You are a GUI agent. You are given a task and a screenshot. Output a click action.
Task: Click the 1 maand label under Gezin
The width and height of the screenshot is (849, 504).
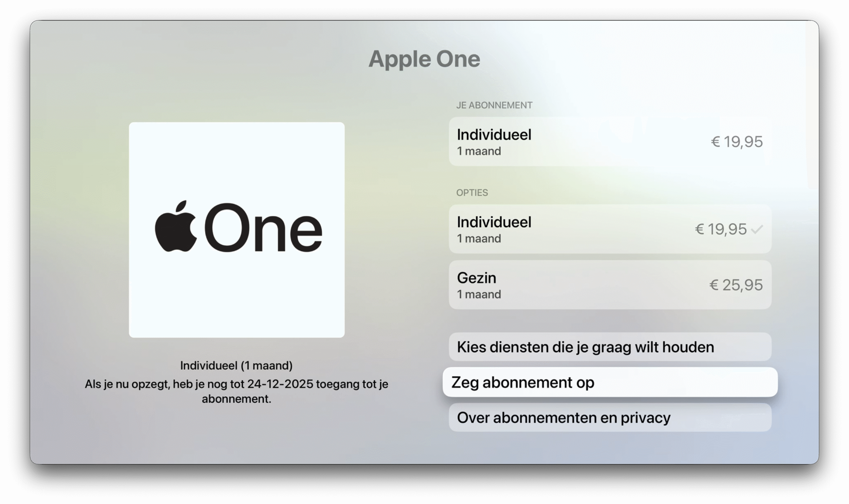pyautogui.click(x=479, y=295)
